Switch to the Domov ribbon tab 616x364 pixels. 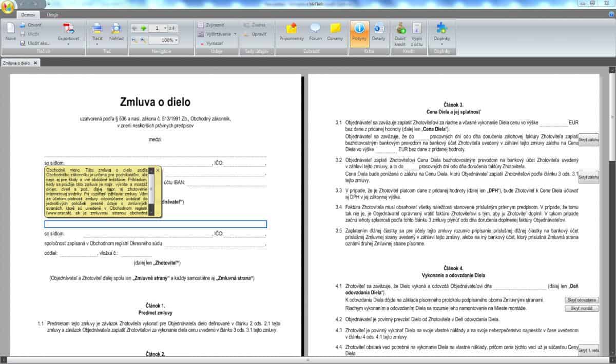pos(28,15)
